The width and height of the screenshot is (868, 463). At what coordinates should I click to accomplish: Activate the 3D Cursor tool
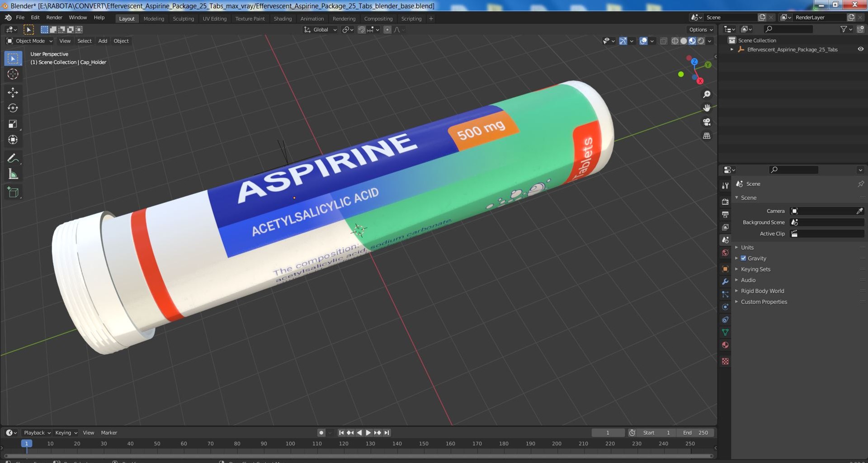pyautogui.click(x=13, y=74)
